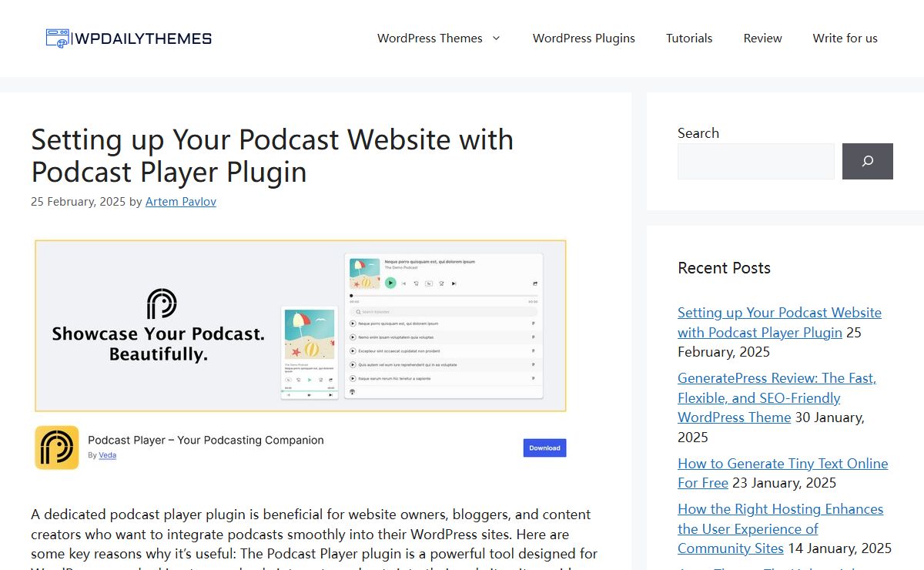The height and width of the screenshot is (570, 924).
Task: Open author Artem Pavlov's page
Action: (181, 202)
